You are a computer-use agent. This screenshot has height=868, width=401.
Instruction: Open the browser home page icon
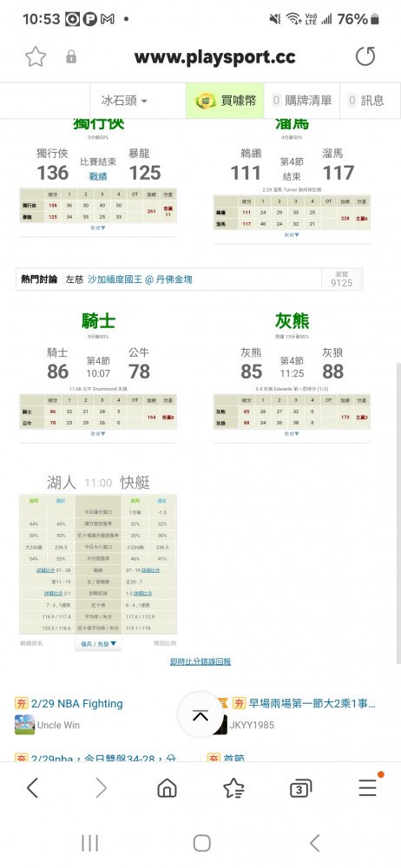click(x=168, y=788)
